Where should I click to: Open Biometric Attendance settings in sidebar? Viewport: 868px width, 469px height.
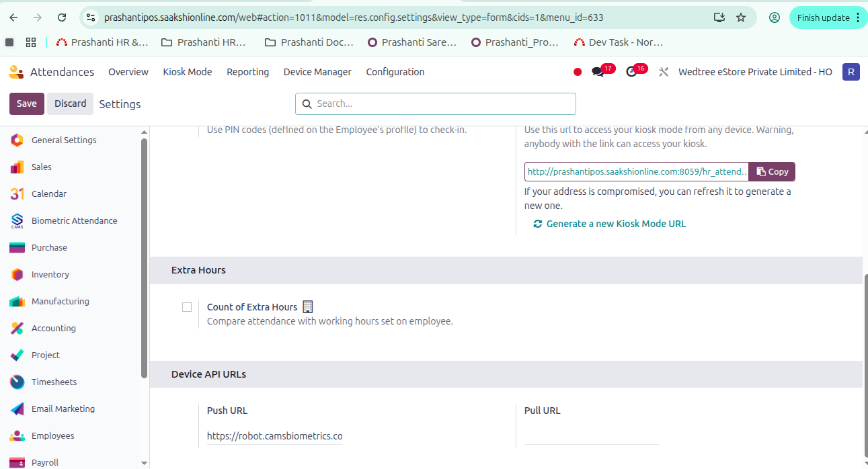pos(74,220)
